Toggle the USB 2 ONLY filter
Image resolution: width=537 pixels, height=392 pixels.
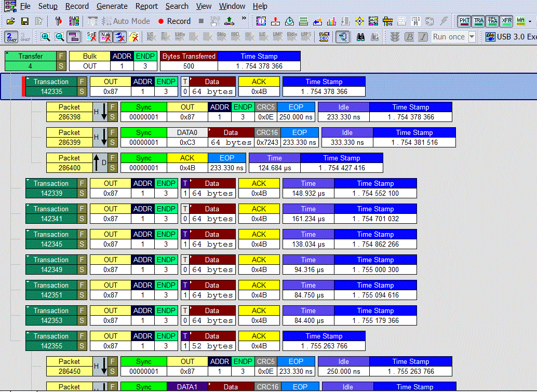coord(11,37)
